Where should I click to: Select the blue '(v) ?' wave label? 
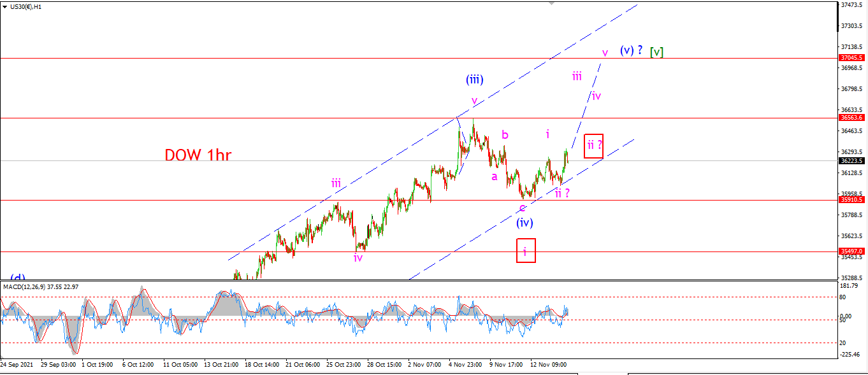631,50
